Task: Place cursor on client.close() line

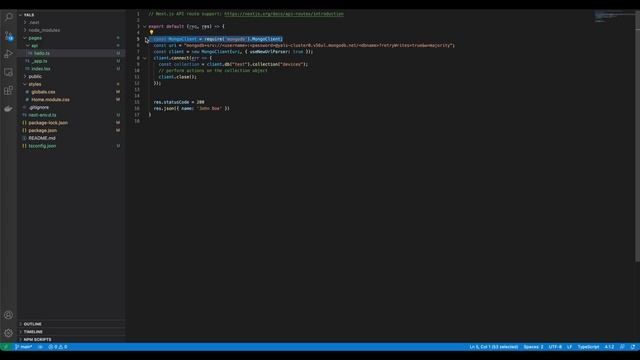Action: [178, 77]
